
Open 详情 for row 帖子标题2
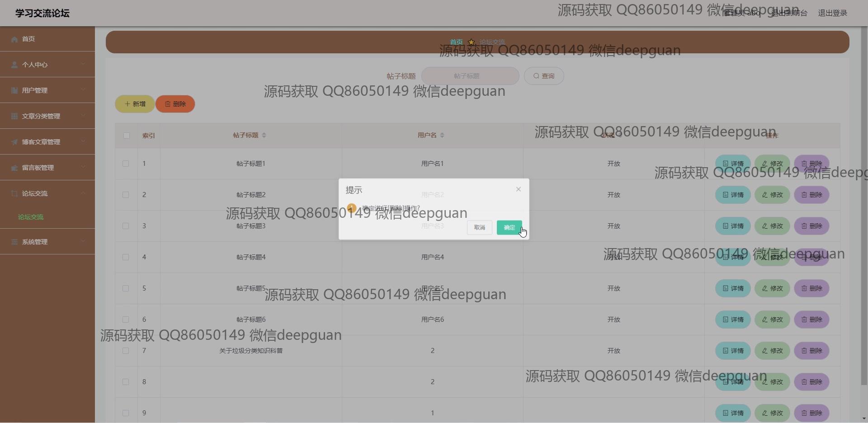point(733,195)
